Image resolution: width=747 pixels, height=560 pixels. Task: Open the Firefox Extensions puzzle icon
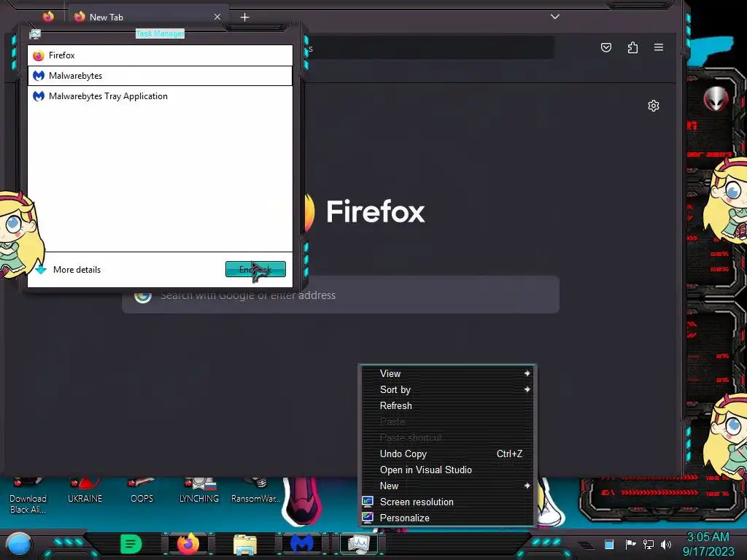(x=632, y=47)
